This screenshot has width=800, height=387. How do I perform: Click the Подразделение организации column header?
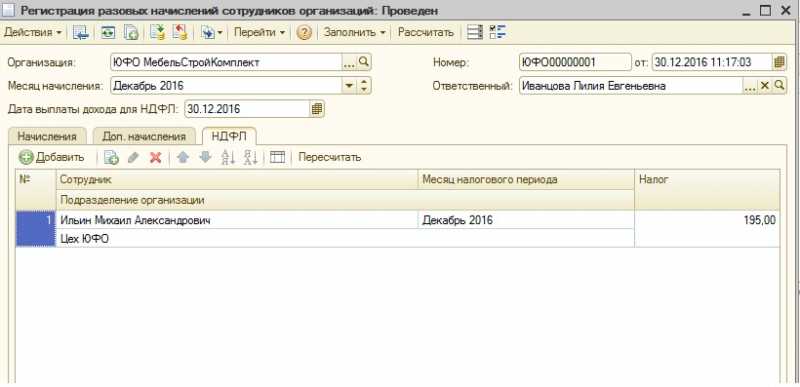345,200
